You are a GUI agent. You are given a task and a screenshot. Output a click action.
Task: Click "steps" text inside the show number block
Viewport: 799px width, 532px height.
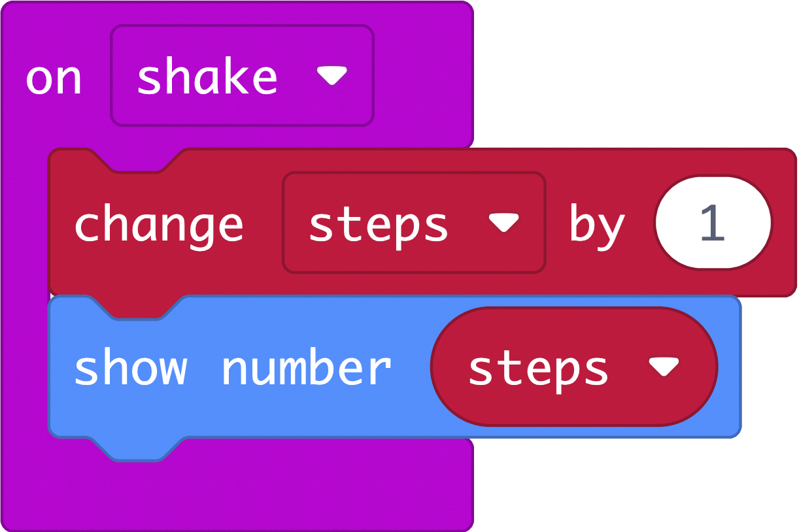click(538, 368)
